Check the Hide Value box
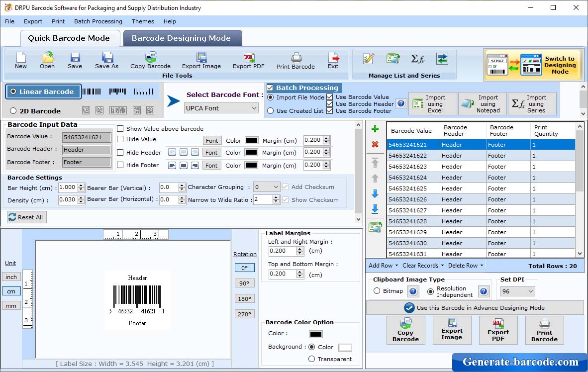Image resolution: width=588 pixels, height=372 pixels. point(120,139)
